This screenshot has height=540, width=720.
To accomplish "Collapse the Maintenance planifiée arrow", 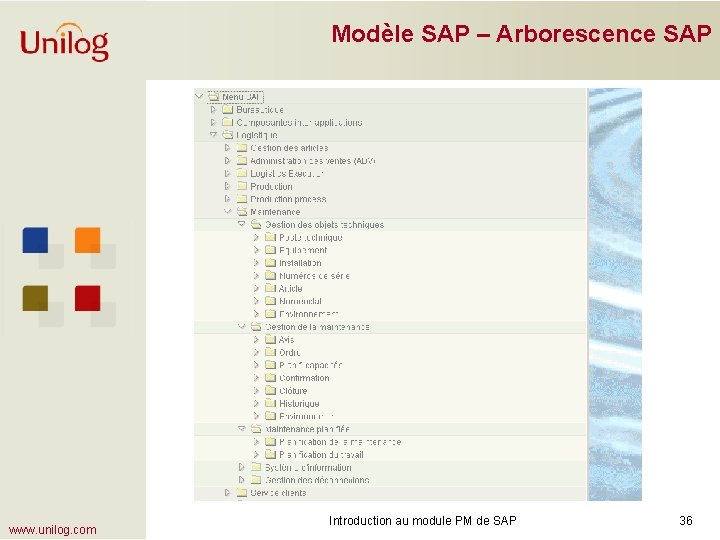I will [x=242, y=429].
